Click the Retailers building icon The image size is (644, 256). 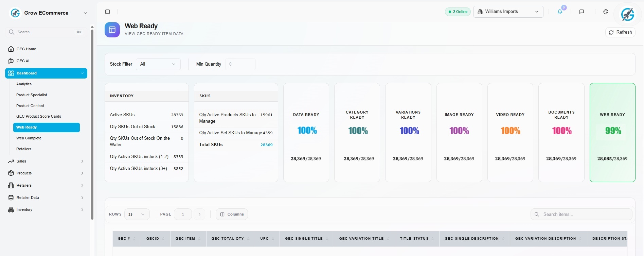coord(11,185)
